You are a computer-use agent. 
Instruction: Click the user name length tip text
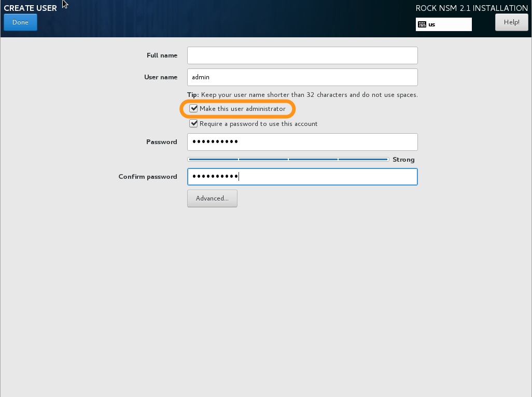[302, 95]
